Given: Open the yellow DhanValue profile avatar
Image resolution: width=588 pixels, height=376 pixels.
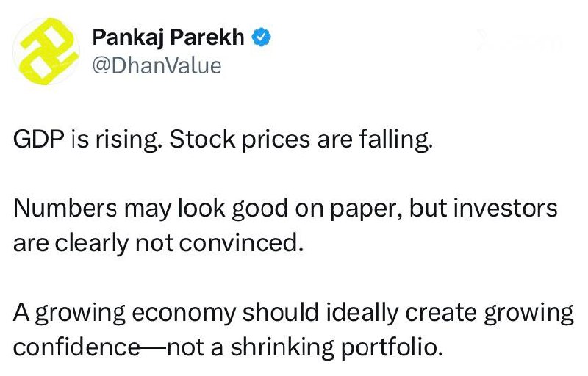Looking at the screenshot, I should click(x=46, y=51).
